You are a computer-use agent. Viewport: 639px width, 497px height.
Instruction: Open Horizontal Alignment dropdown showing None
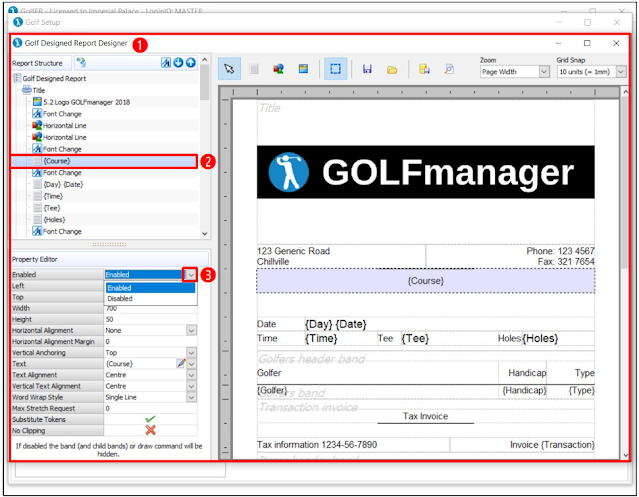click(x=191, y=330)
